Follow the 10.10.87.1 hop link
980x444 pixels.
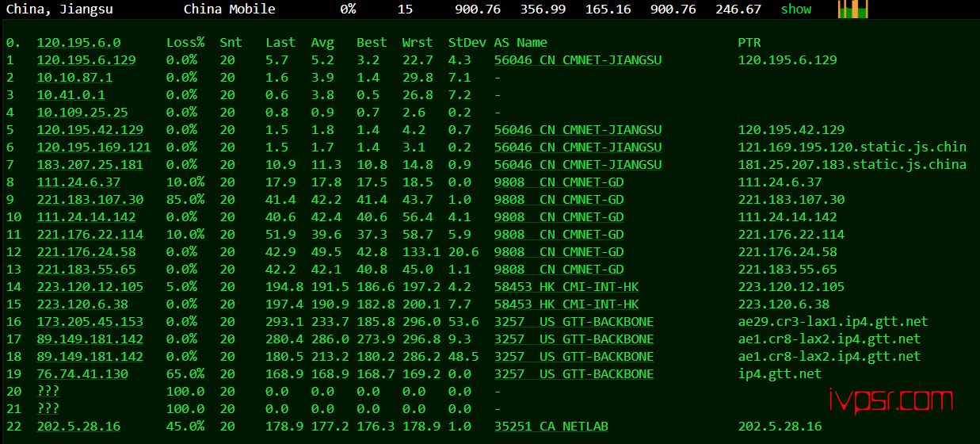coord(74,78)
